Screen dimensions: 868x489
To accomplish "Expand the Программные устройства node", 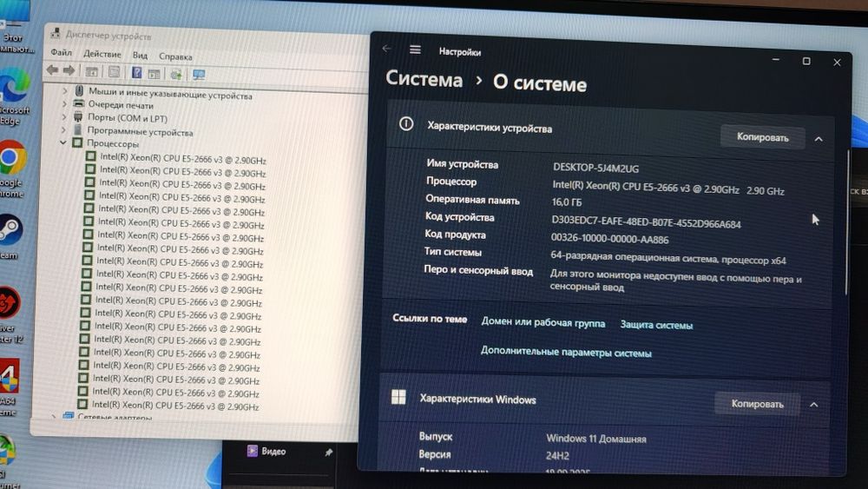I will [x=63, y=129].
